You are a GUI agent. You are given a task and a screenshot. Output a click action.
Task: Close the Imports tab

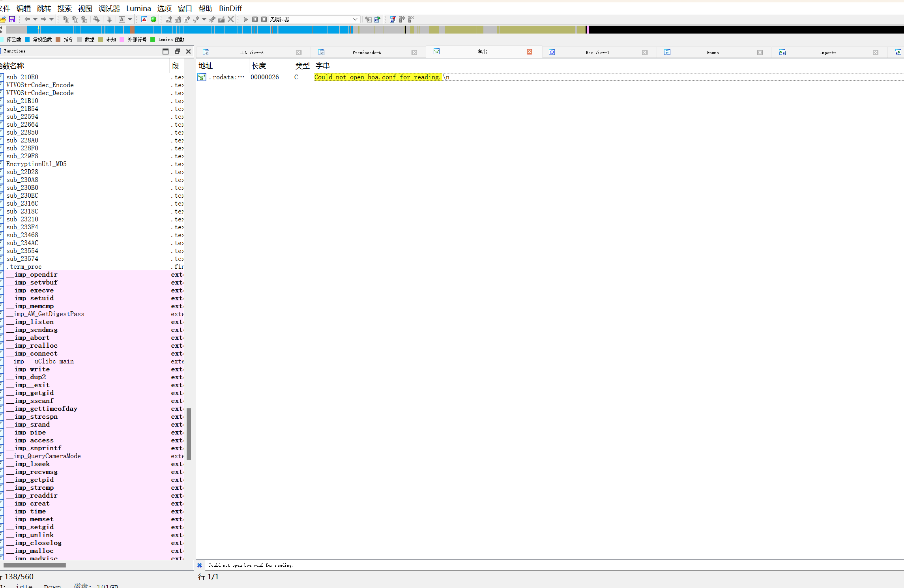(875, 52)
